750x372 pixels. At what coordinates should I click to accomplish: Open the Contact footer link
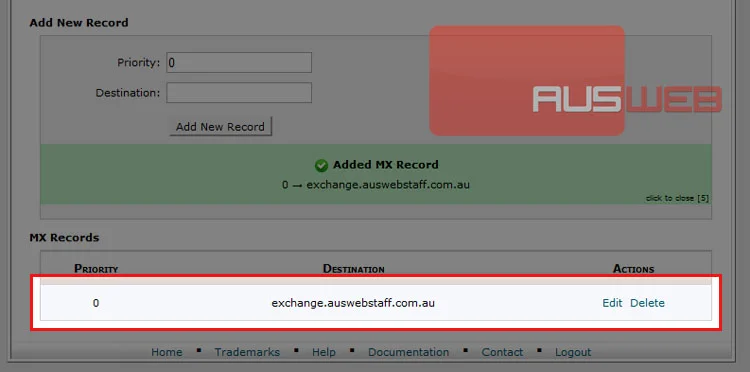click(502, 352)
